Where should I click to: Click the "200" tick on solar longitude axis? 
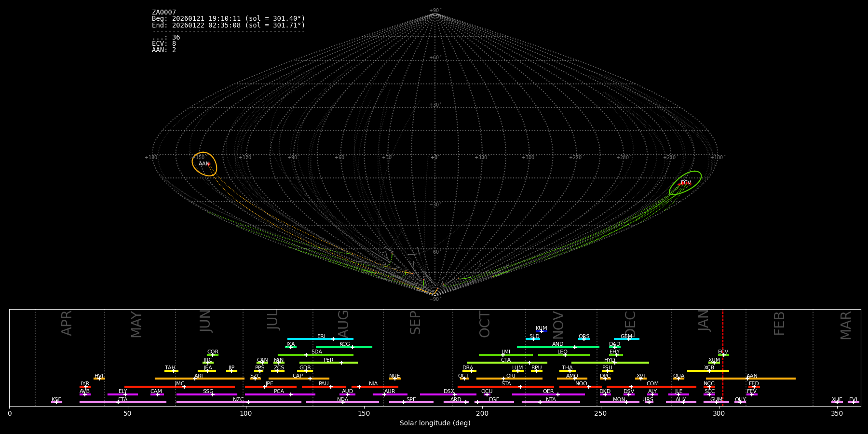pos(482,413)
